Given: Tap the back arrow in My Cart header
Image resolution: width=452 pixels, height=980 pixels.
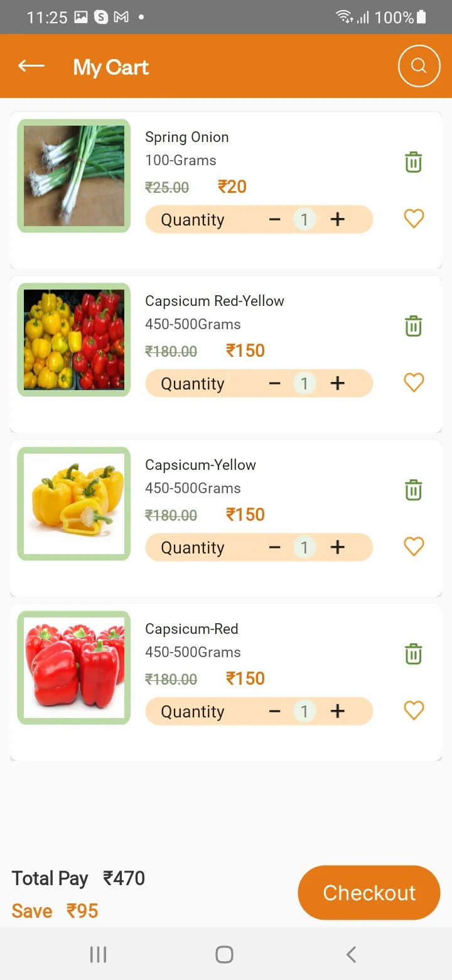Looking at the screenshot, I should [31, 66].
